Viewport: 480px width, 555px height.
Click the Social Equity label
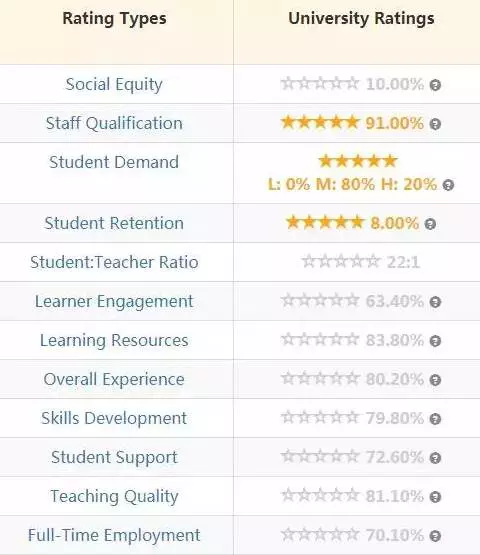pyautogui.click(x=114, y=85)
